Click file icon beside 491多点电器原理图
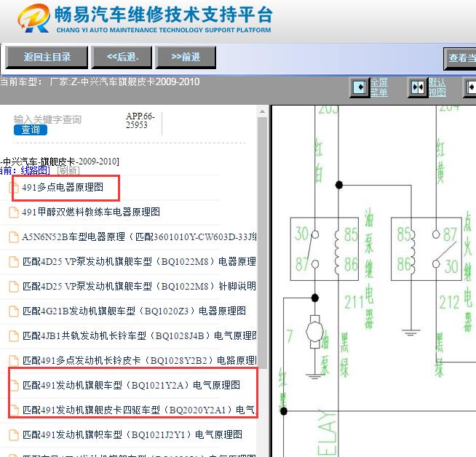This screenshot has width=476, height=457. (x=14, y=188)
